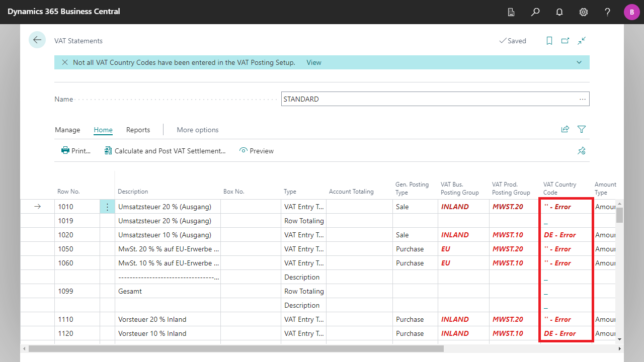Viewport: 644px width, 362px height.
Task: Click the View link in the notification
Action: click(x=313, y=62)
